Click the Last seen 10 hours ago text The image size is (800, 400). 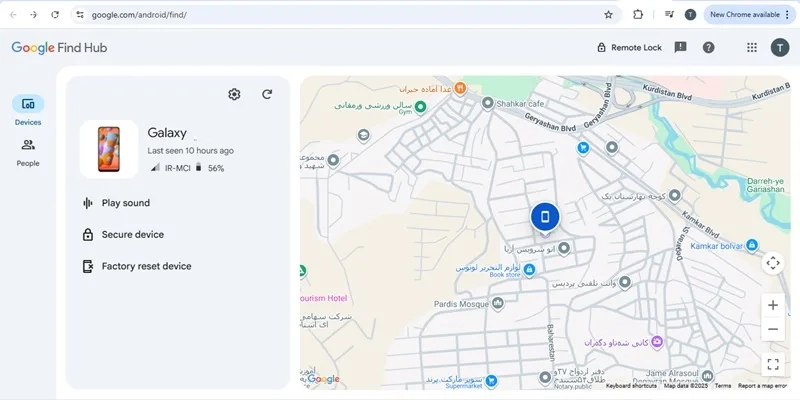[191, 151]
